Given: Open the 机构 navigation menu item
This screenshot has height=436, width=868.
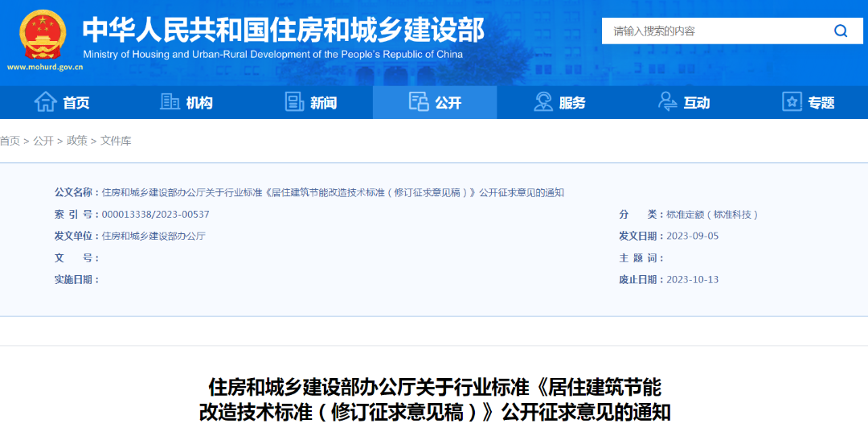Looking at the screenshot, I should [x=186, y=102].
